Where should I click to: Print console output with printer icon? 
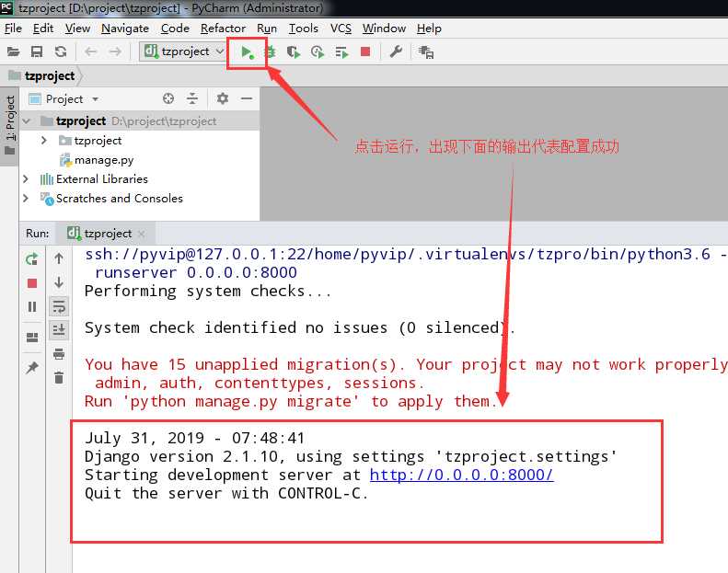pyautogui.click(x=59, y=354)
